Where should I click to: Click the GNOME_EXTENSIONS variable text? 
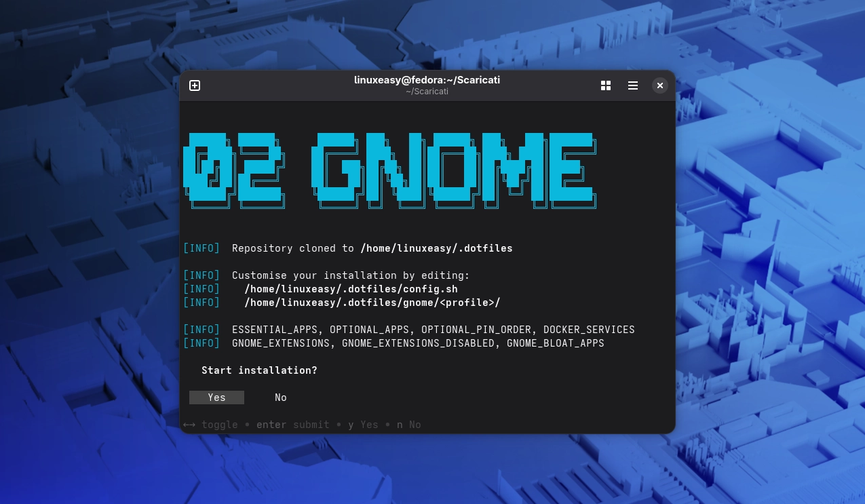point(280,343)
